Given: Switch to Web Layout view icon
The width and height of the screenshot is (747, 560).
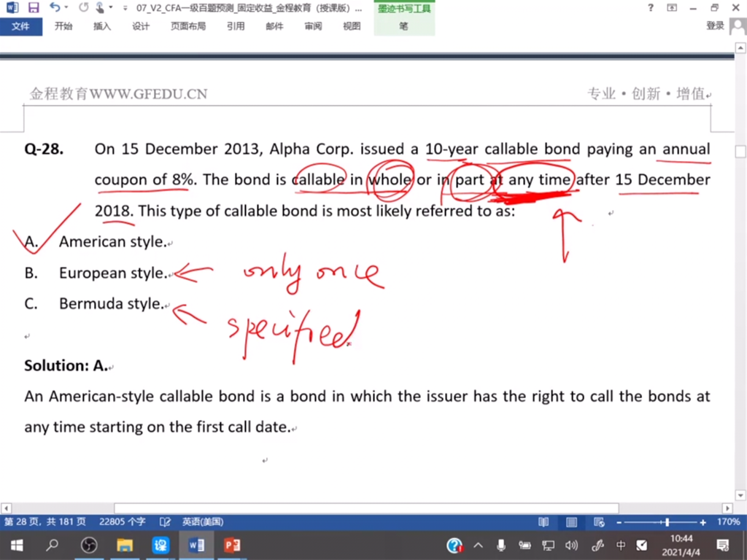Looking at the screenshot, I should 600,522.
